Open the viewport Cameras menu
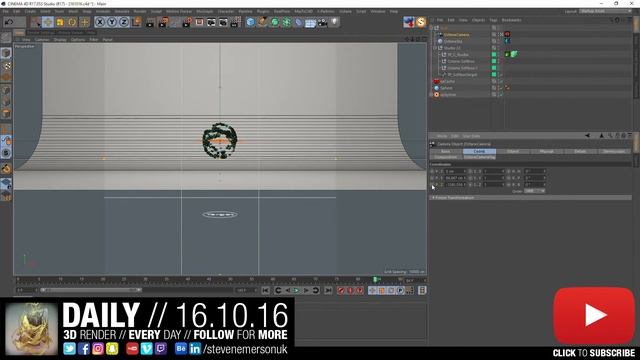Viewport: 640px width, 360px height. [x=42, y=40]
